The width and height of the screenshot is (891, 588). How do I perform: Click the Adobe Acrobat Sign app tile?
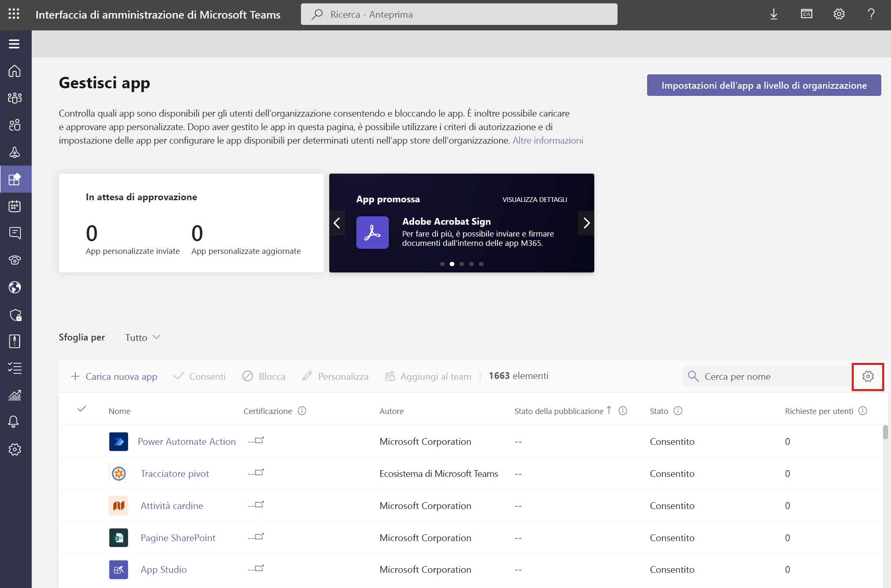pyautogui.click(x=372, y=232)
